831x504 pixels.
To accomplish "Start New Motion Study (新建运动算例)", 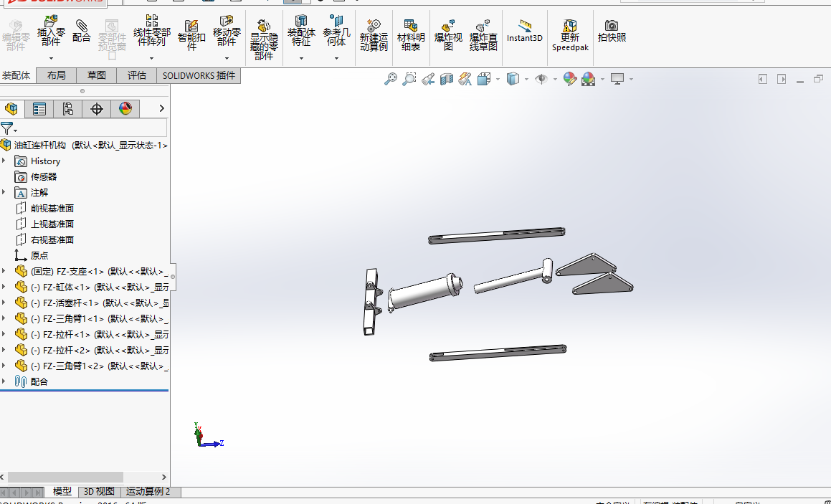I will (374, 35).
